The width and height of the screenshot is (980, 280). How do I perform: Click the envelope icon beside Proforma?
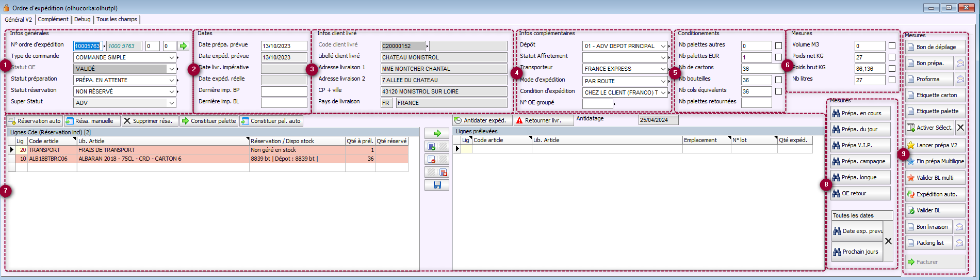960,79
